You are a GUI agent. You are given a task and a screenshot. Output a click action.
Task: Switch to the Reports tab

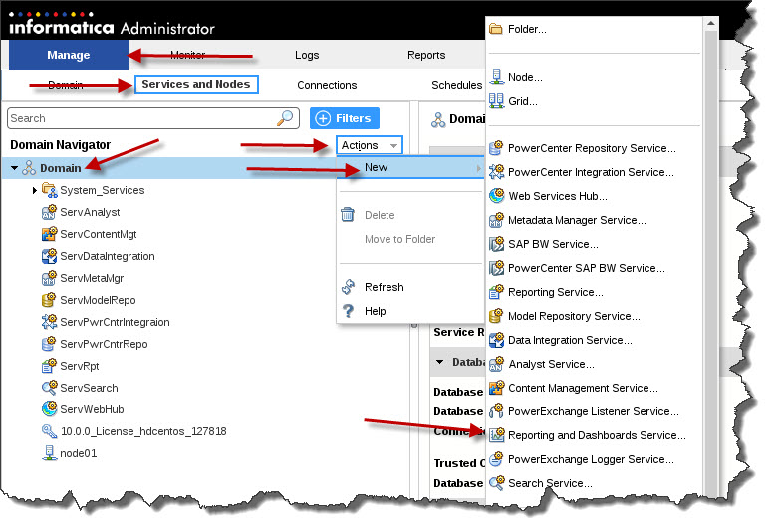pyautogui.click(x=426, y=55)
